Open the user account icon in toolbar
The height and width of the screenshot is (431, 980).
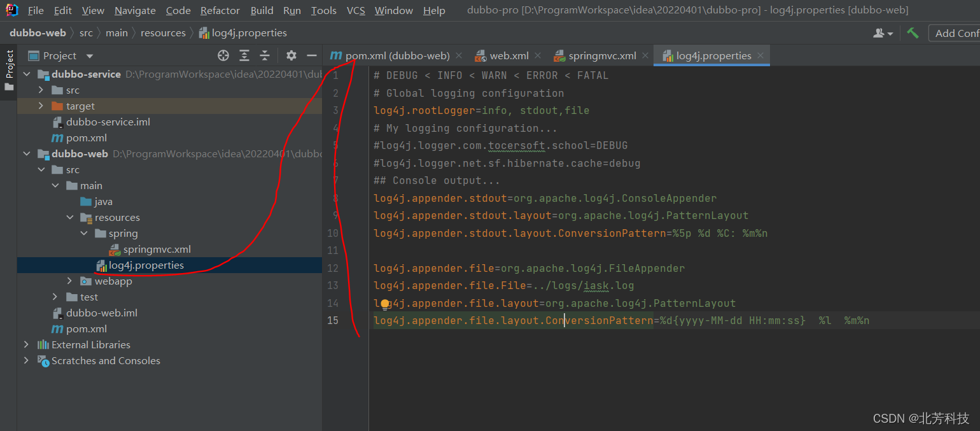tap(883, 33)
